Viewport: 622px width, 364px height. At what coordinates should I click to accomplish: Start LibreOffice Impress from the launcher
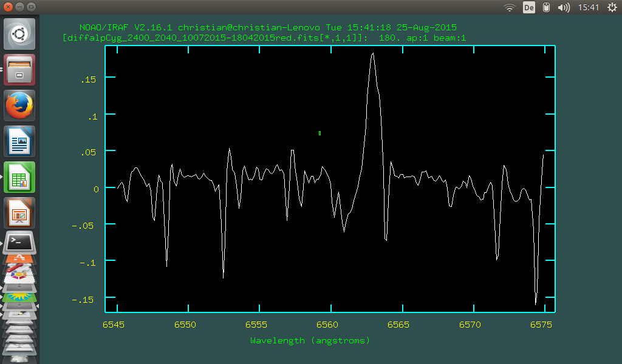click(x=19, y=213)
